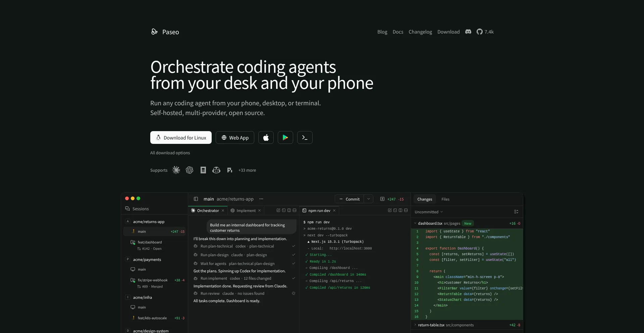Viewport: 644px width, 333px height.
Task: Click the Claude starburst icon beside Supports
Action: (176, 170)
